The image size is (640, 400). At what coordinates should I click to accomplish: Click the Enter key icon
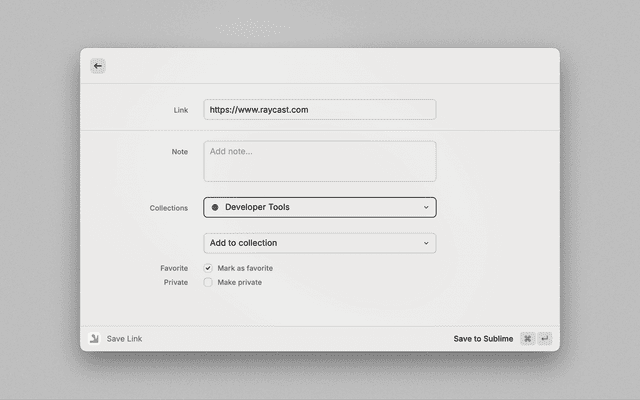pos(545,339)
